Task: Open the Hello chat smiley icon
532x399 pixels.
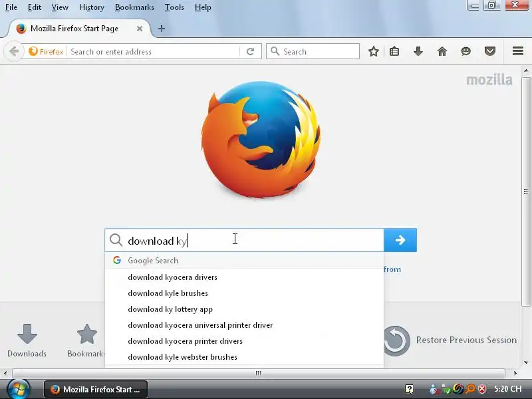Action: tap(466, 52)
